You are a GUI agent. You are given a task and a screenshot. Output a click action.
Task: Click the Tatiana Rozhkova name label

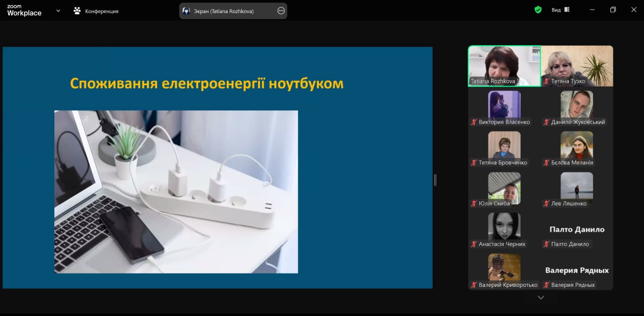[x=492, y=82]
